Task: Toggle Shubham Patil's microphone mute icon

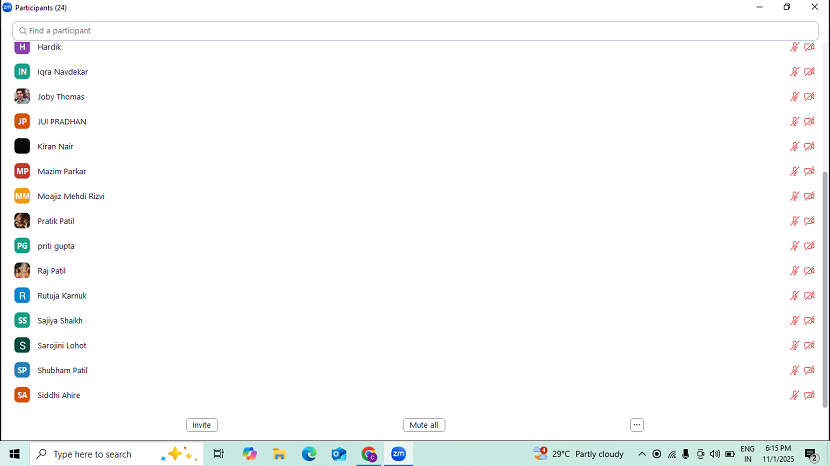Action: [x=795, y=370]
